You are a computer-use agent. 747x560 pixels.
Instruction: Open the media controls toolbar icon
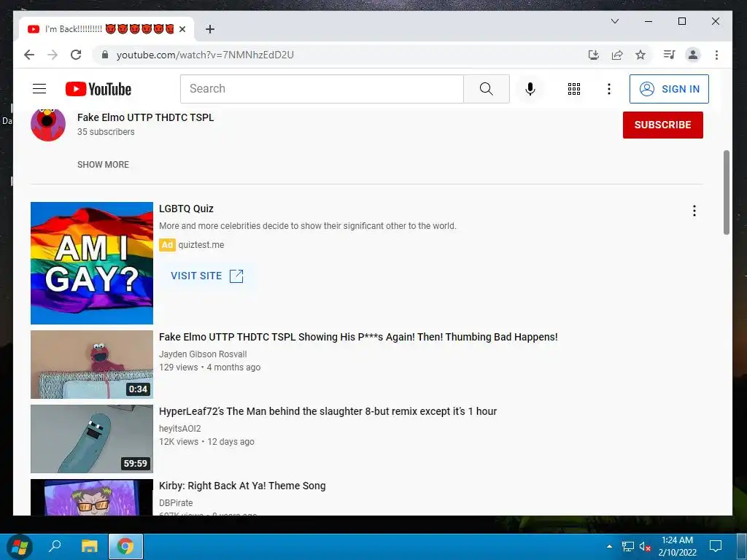tap(669, 55)
